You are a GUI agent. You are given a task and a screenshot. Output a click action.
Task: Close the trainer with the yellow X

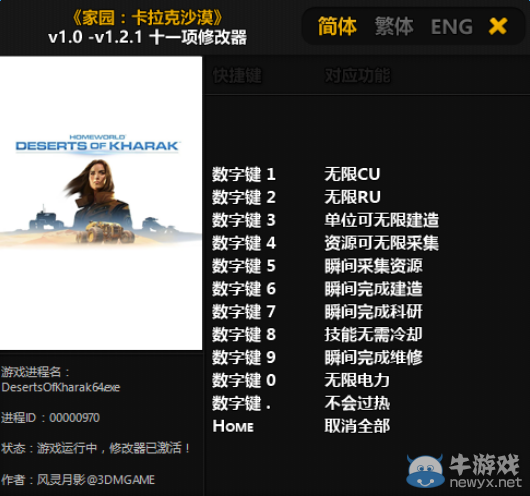point(498,26)
